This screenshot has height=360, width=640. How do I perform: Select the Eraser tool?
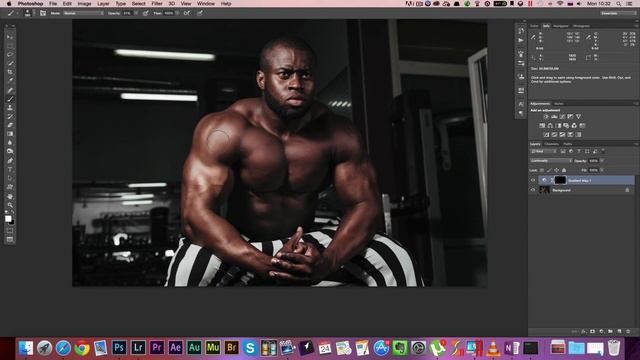click(10, 125)
